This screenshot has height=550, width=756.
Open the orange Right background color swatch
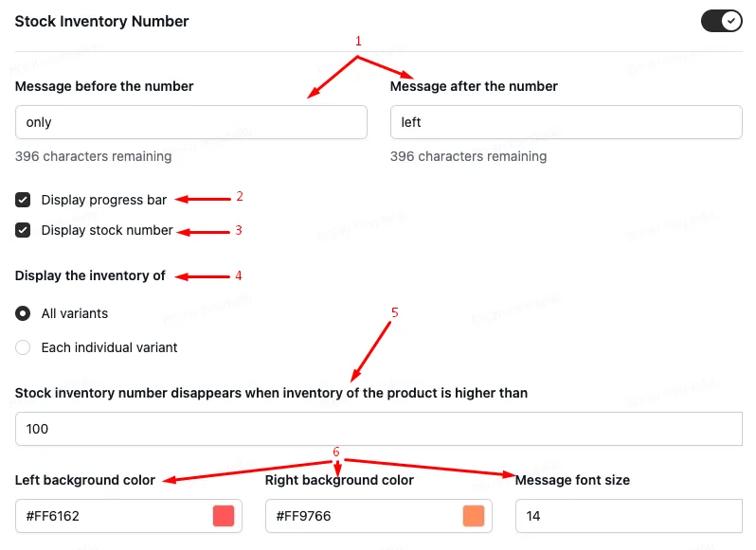click(474, 516)
